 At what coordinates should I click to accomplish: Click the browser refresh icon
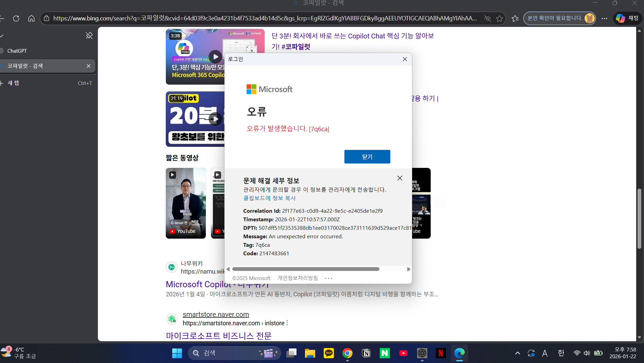pyautogui.click(x=16, y=18)
